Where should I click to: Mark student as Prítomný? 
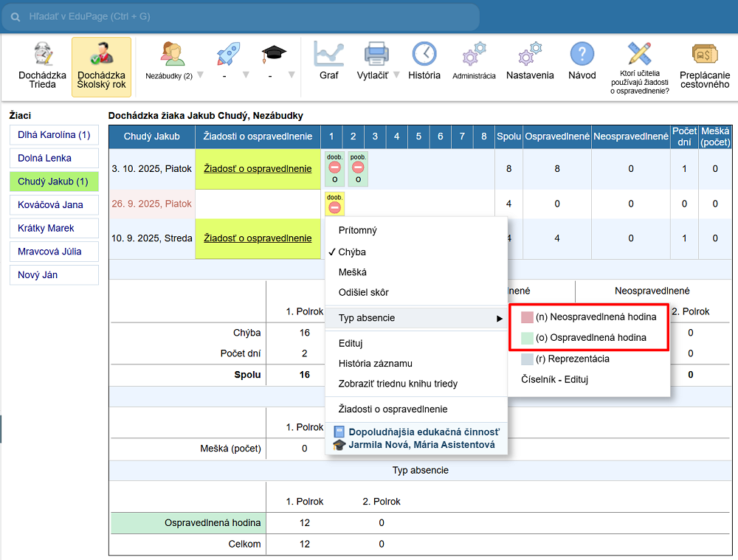(357, 230)
